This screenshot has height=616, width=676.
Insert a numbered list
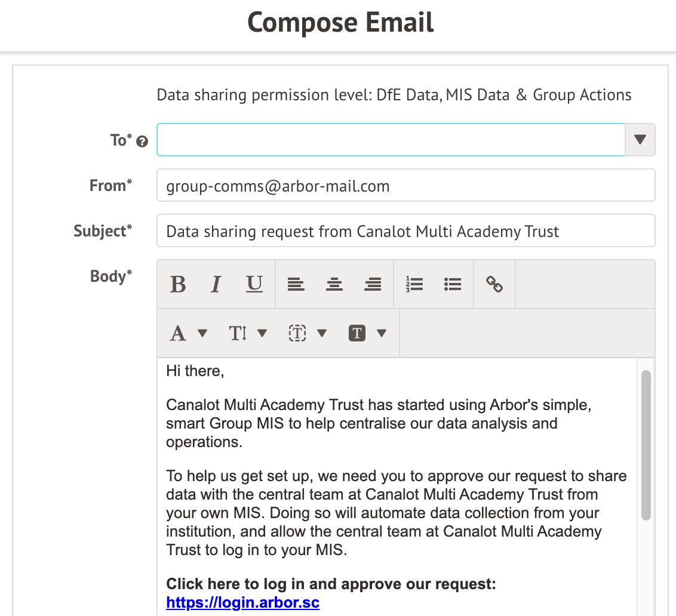[x=414, y=285]
